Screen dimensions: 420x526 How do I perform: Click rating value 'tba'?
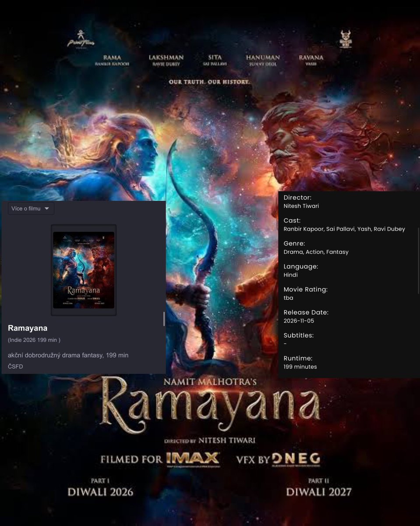click(x=289, y=298)
